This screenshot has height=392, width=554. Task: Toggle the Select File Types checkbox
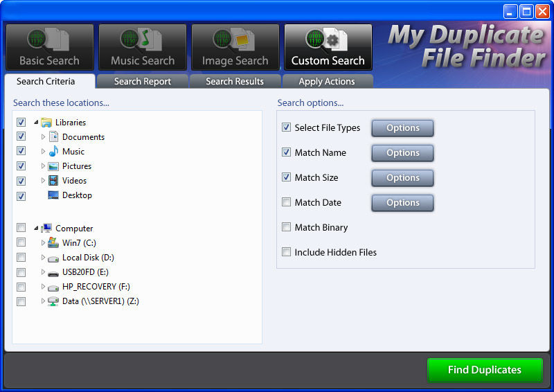click(x=286, y=127)
